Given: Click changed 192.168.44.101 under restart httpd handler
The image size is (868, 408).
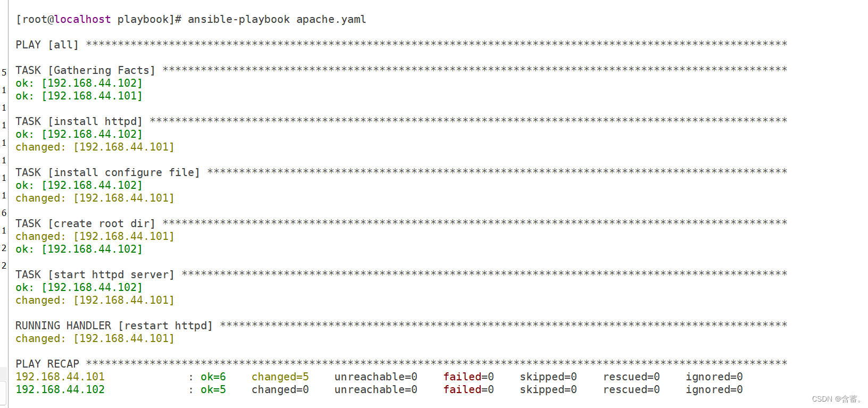Looking at the screenshot, I should [x=95, y=338].
